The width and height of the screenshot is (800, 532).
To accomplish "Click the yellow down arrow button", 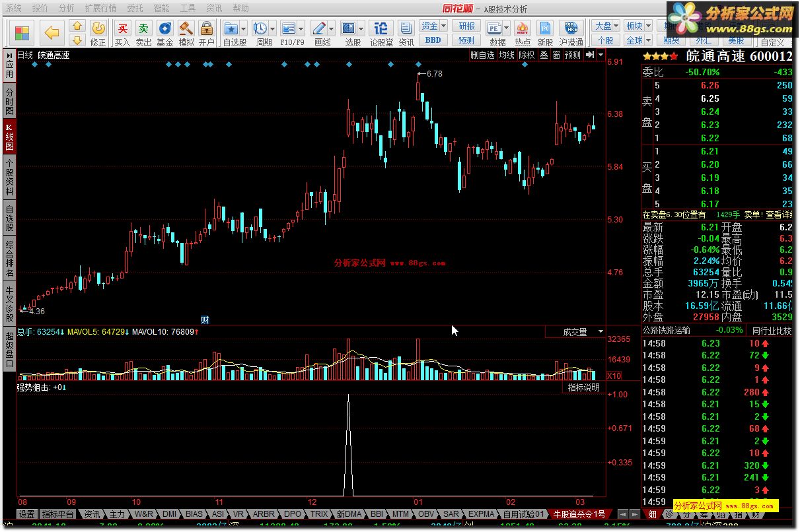I will coord(77,40).
